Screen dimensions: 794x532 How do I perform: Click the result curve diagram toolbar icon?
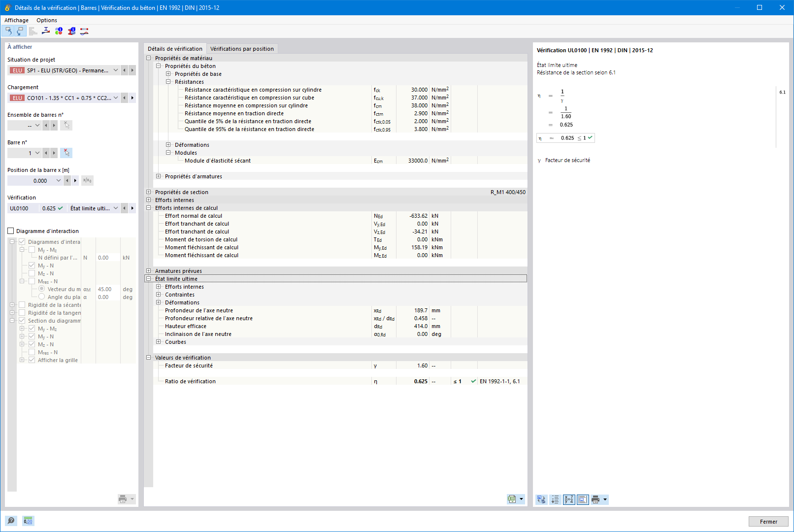[x=84, y=31]
